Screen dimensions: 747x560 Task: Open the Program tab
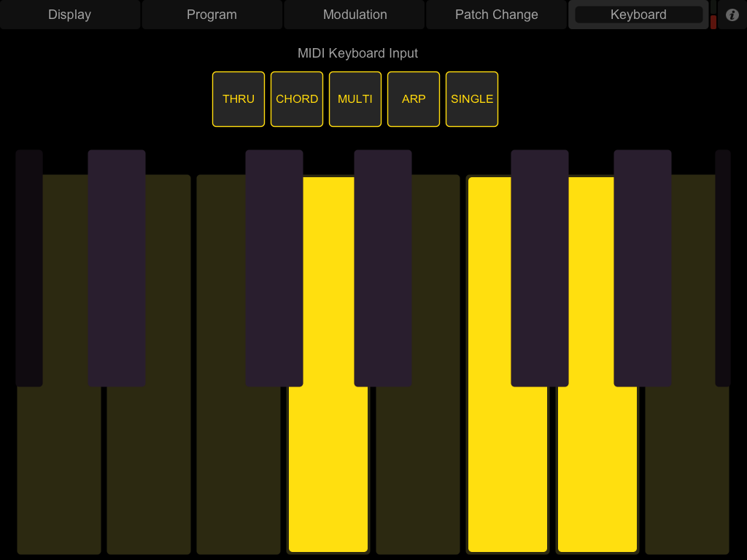212,15
